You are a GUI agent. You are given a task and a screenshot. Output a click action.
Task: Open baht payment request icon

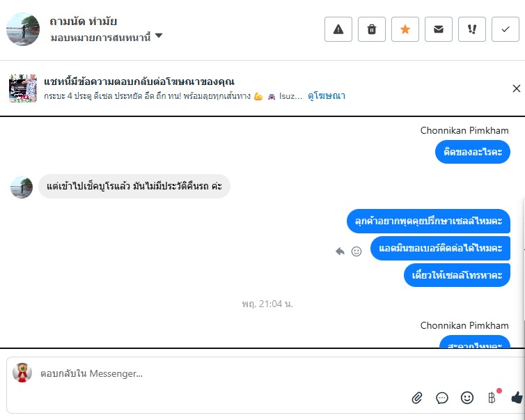492,398
